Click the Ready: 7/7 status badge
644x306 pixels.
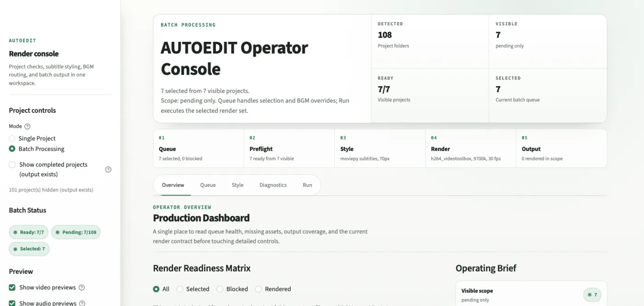(29, 232)
